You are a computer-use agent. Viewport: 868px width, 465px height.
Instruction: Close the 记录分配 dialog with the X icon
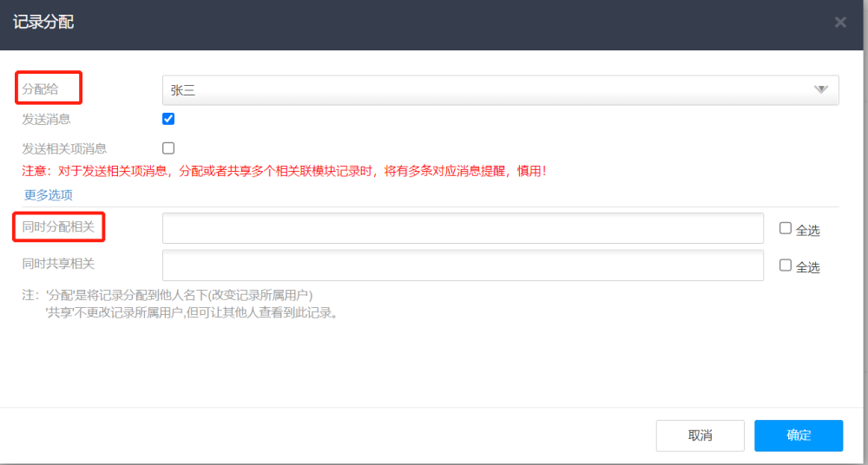(x=840, y=23)
